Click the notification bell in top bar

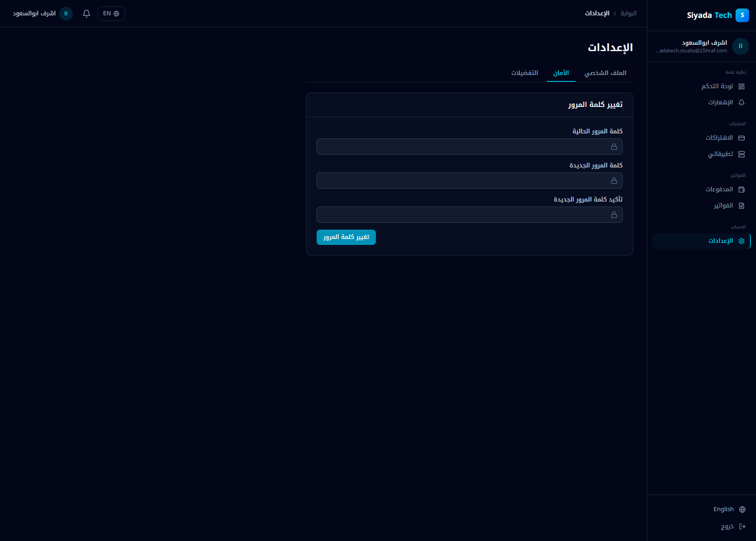(87, 14)
